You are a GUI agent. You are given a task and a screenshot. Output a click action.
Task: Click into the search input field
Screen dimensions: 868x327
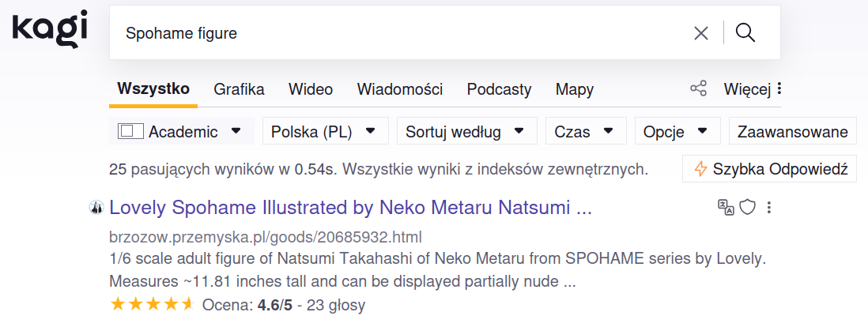395,33
